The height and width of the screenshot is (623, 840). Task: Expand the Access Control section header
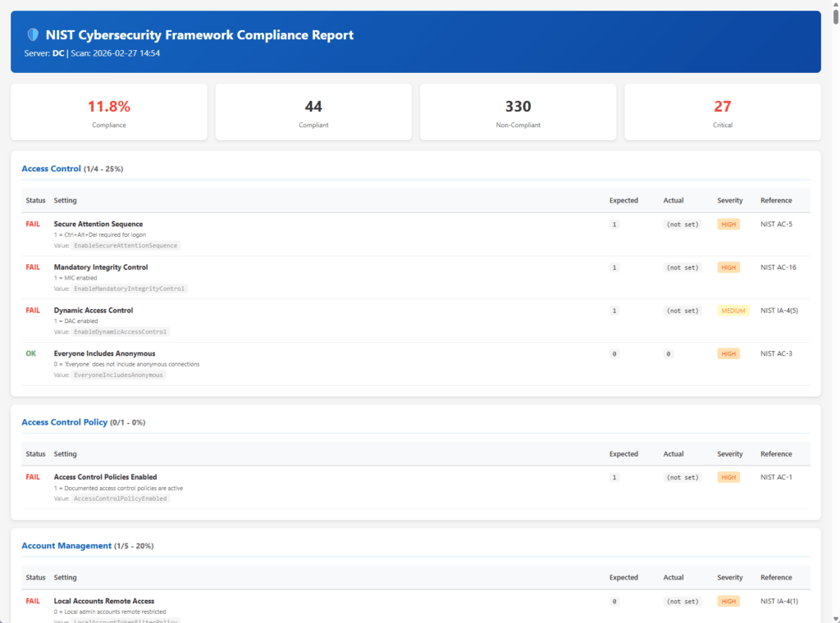coord(51,168)
